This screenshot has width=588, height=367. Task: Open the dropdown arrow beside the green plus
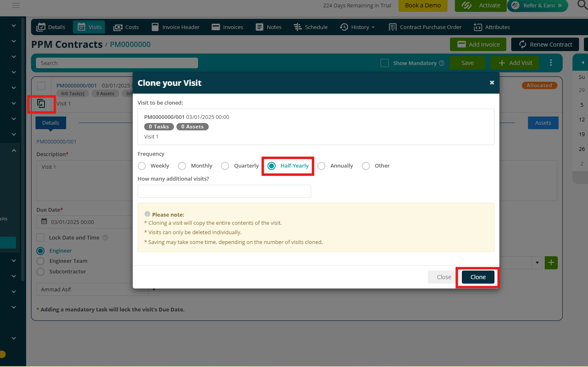point(537,263)
